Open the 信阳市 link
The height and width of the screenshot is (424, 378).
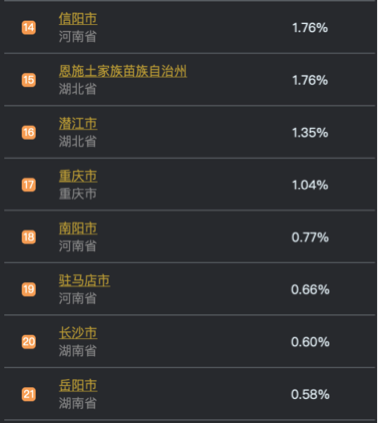(x=78, y=18)
